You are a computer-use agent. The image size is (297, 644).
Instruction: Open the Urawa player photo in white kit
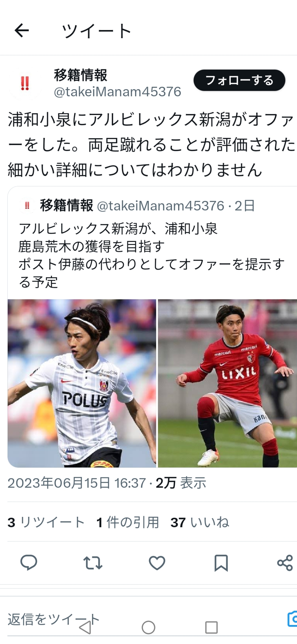tap(82, 383)
